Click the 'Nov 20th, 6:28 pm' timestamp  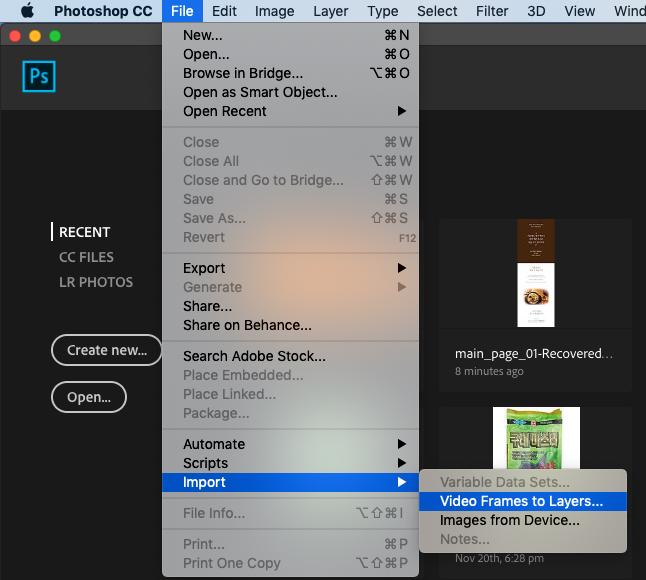(x=499, y=558)
